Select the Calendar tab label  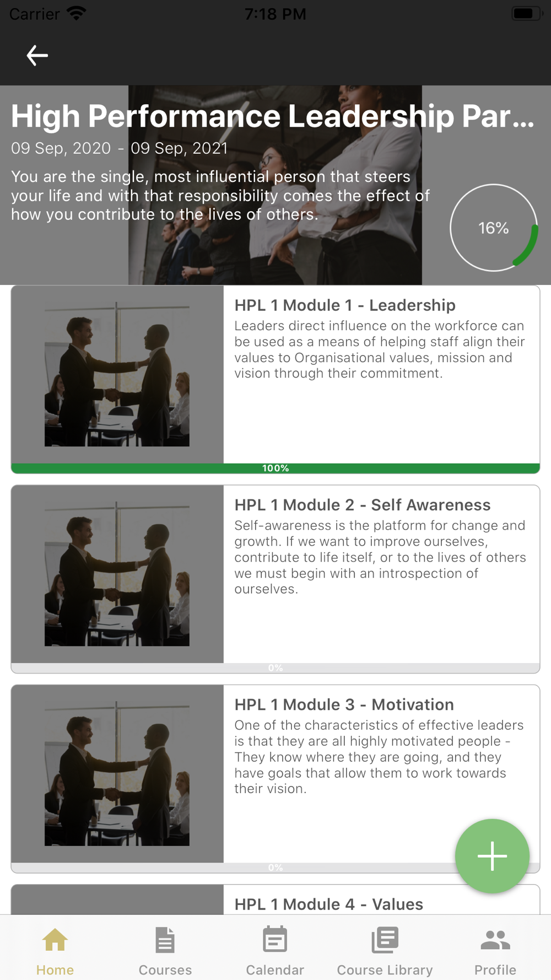pyautogui.click(x=275, y=970)
